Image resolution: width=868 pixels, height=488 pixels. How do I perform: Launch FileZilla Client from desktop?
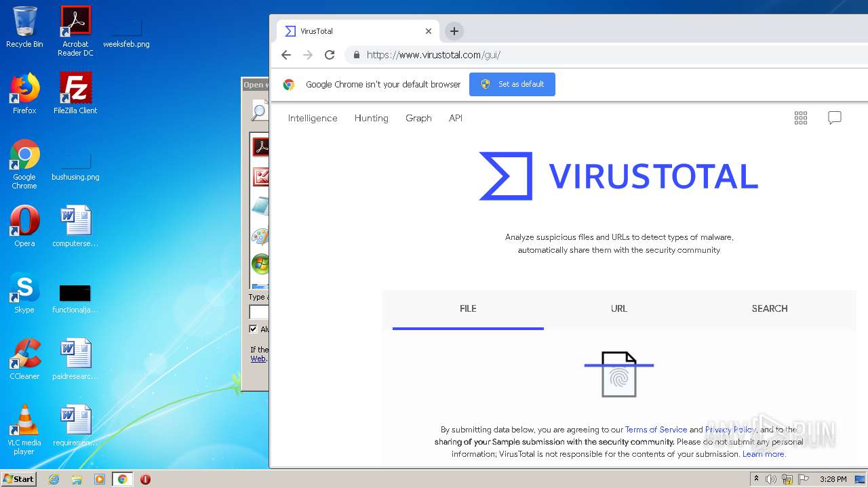75,94
